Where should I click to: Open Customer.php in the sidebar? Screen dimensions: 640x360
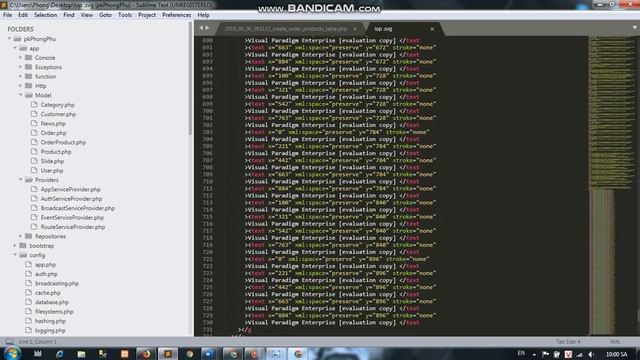coord(58,114)
